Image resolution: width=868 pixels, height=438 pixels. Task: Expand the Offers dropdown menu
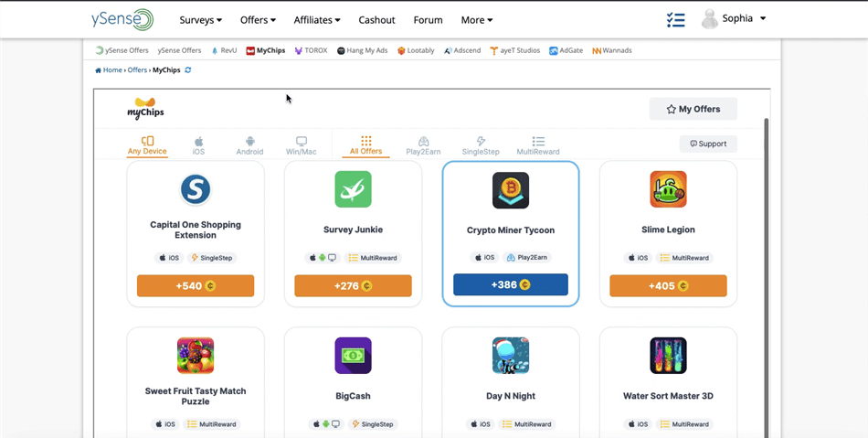tap(258, 20)
